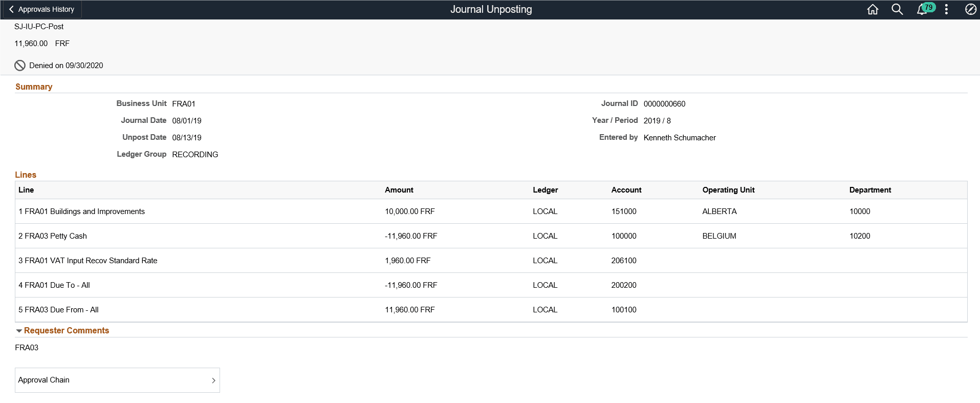Select the Buildings and Improvements line row
980x403 pixels.
coord(491,211)
